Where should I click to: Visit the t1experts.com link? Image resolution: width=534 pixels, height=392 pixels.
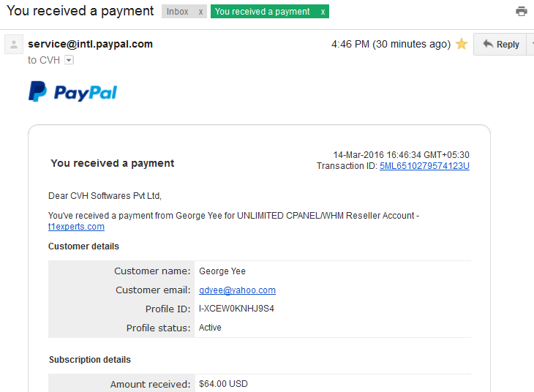[x=76, y=227]
